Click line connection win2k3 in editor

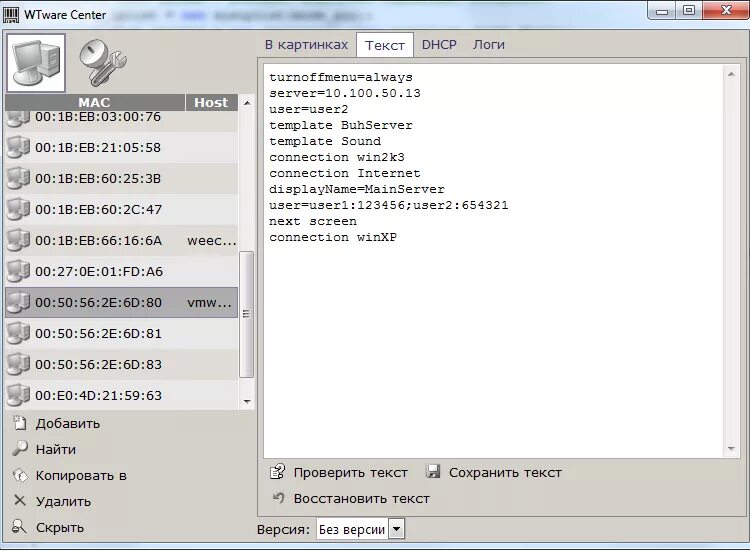coord(337,157)
